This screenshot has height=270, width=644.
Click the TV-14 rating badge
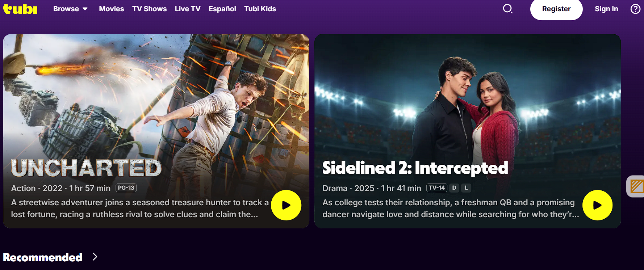coord(437,188)
